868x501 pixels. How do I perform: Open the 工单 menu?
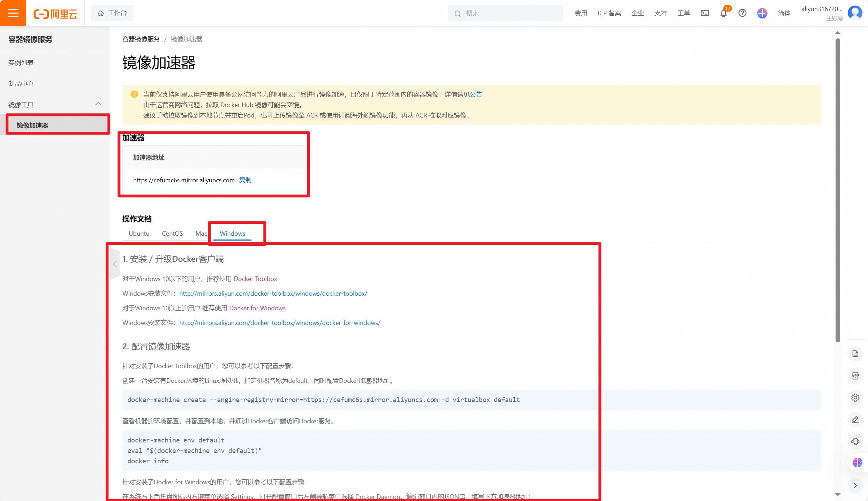(684, 13)
